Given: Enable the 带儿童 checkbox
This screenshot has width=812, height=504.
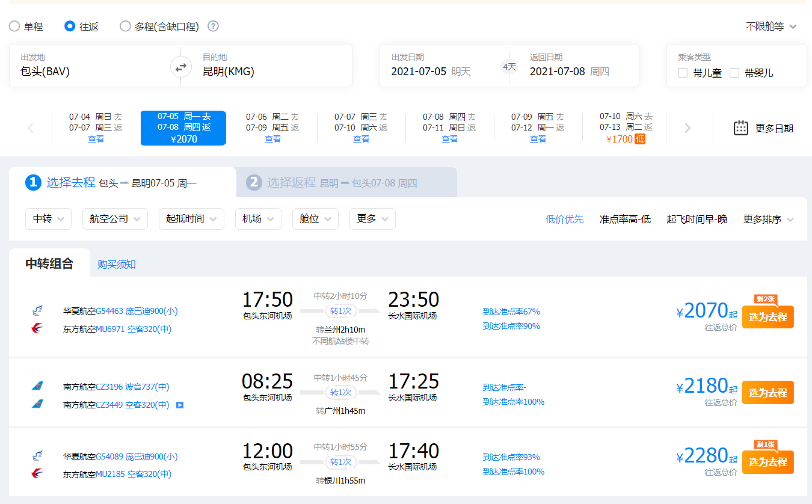Looking at the screenshot, I should point(683,73).
